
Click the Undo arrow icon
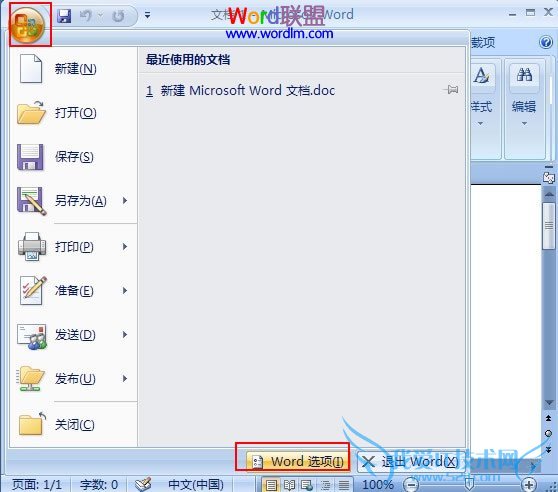tap(86, 16)
